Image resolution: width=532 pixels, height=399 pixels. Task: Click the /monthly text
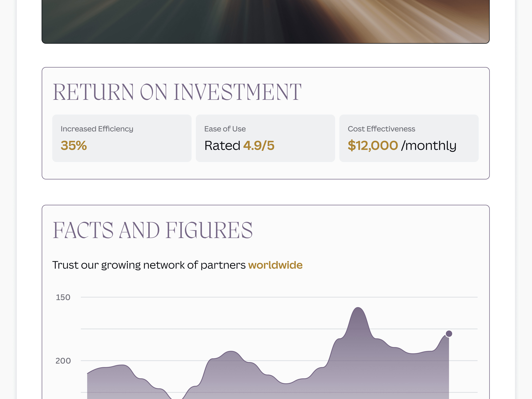(429, 146)
